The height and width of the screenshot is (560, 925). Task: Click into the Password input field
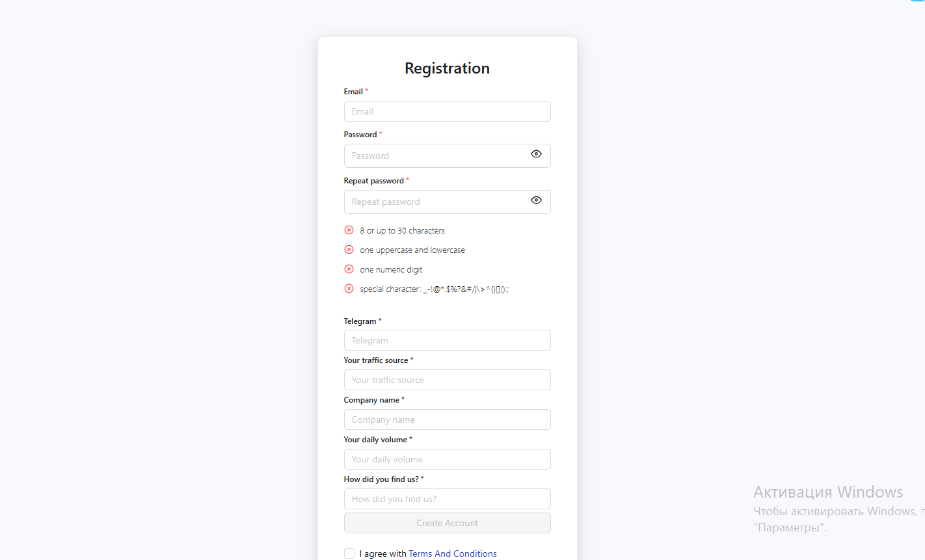pyautogui.click(x=436, y=156)
